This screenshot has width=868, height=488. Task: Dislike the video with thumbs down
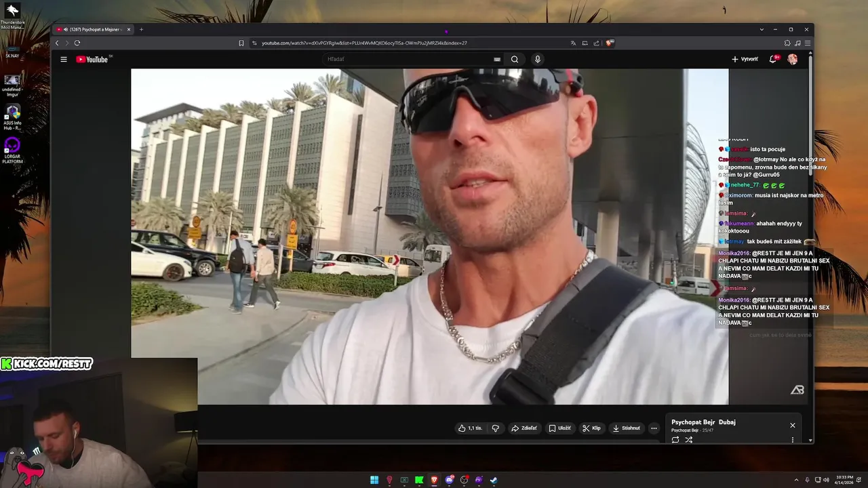point(496,428)
